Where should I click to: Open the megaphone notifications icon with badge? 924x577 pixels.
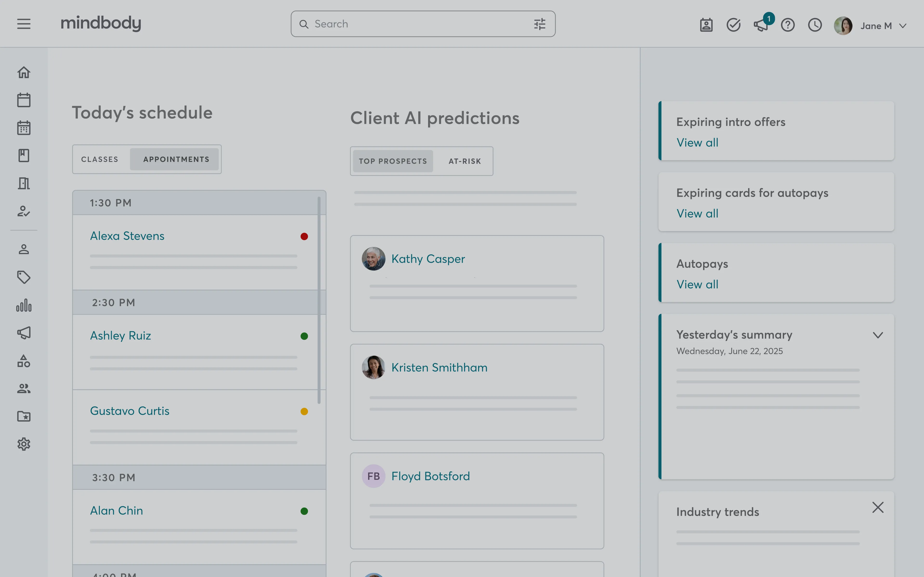[761, 25]
